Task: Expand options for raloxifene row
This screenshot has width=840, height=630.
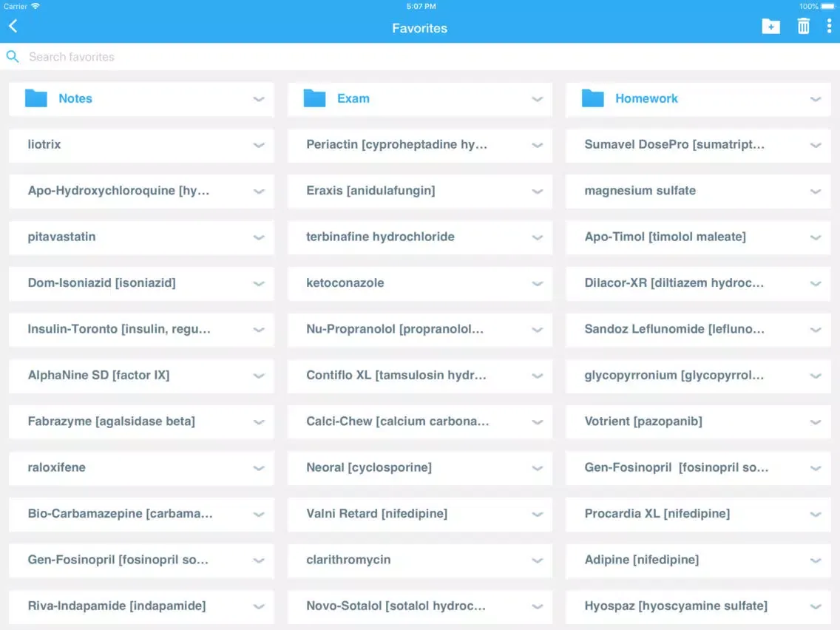Action: point(259,468)
